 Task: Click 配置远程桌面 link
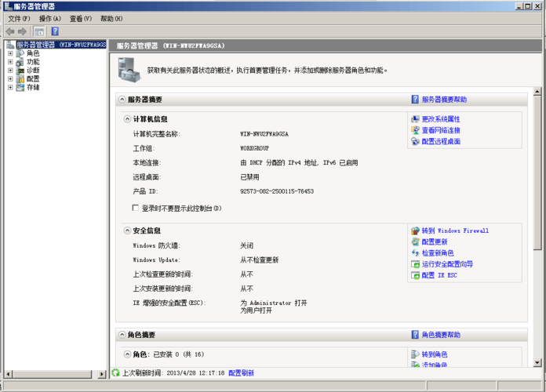[x=441, y=141]
